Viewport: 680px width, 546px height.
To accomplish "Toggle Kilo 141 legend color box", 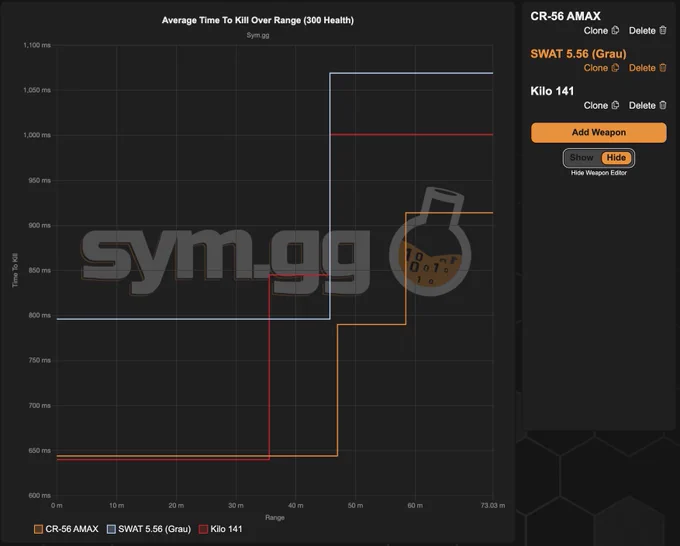I will [203, 529].
